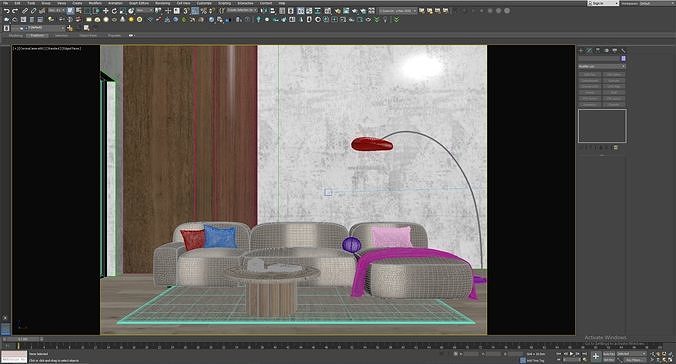Viewport: 676px width, 364px height.
Task: Open the Curve Editor
Action: point(309,11)
